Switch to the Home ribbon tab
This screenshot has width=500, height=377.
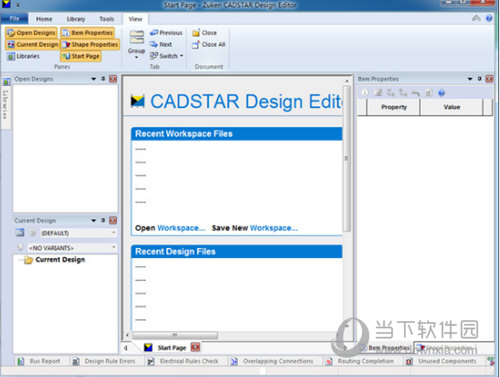(x=44, y=19)
